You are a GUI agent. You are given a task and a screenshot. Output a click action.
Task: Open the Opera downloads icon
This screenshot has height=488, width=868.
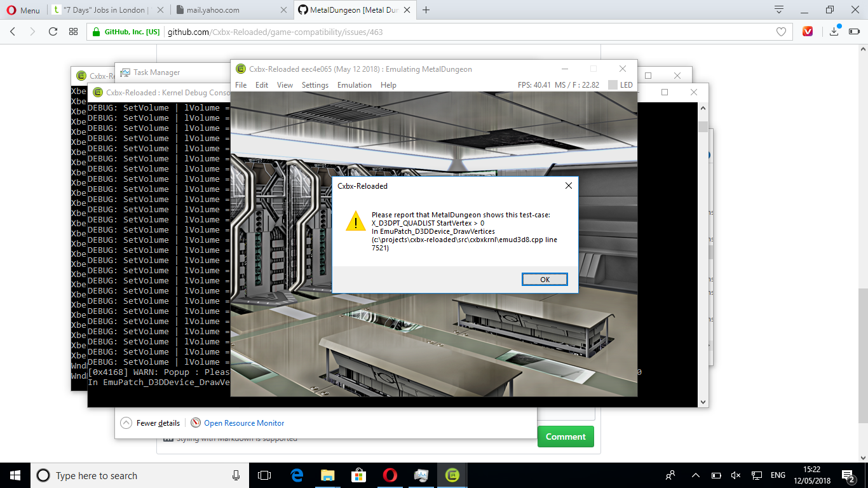[834, 32]
